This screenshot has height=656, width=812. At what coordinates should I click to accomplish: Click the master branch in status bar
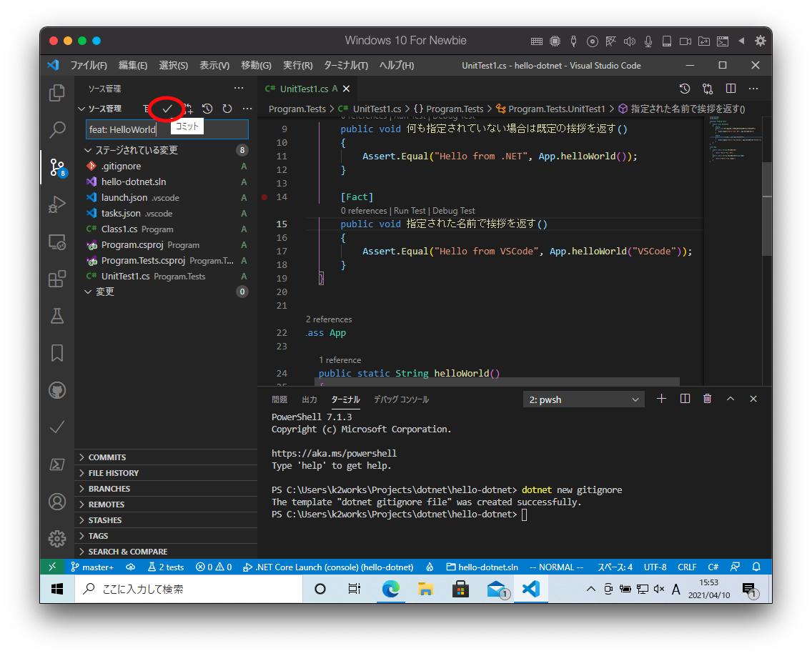tap(92, 567)
